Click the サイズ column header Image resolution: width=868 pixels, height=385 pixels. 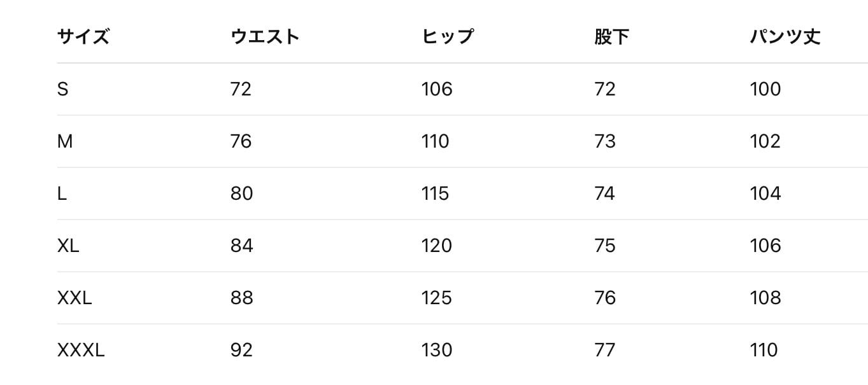[x=83, y=37]
